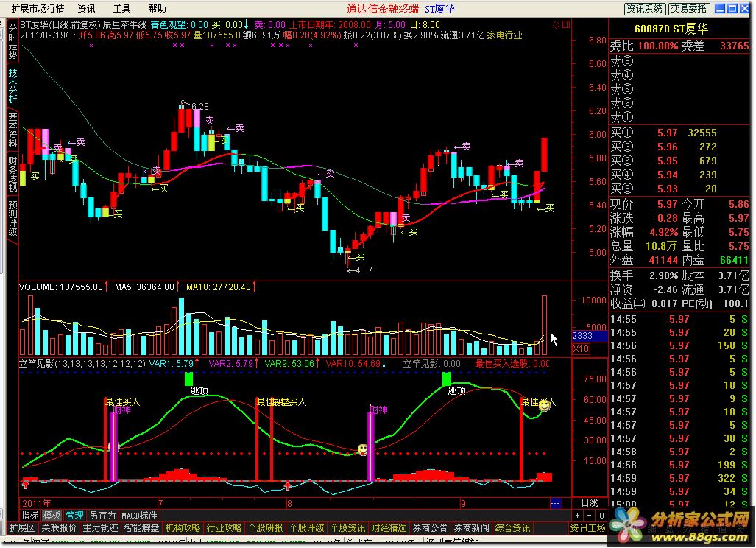Open the 主力轨迹 bottom tab
This screenshot has height=548, width=756.
pyautogui.click(x=100, y=528)
